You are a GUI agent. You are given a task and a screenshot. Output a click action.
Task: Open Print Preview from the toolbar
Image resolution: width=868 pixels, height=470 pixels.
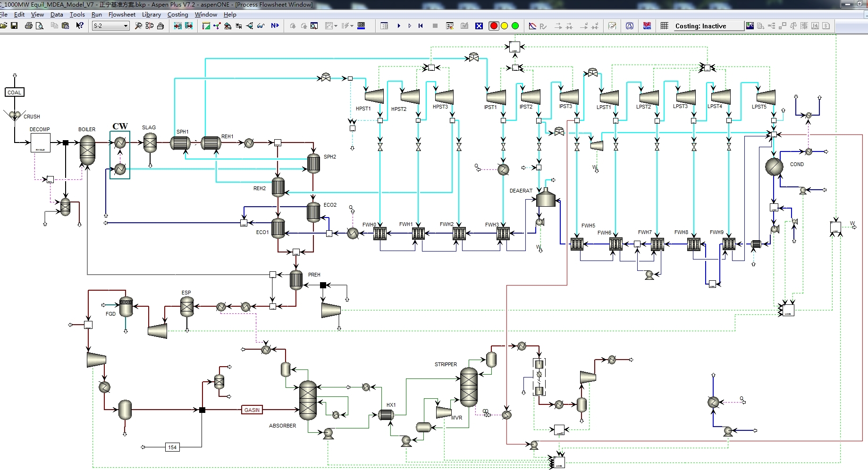[40, 26]
